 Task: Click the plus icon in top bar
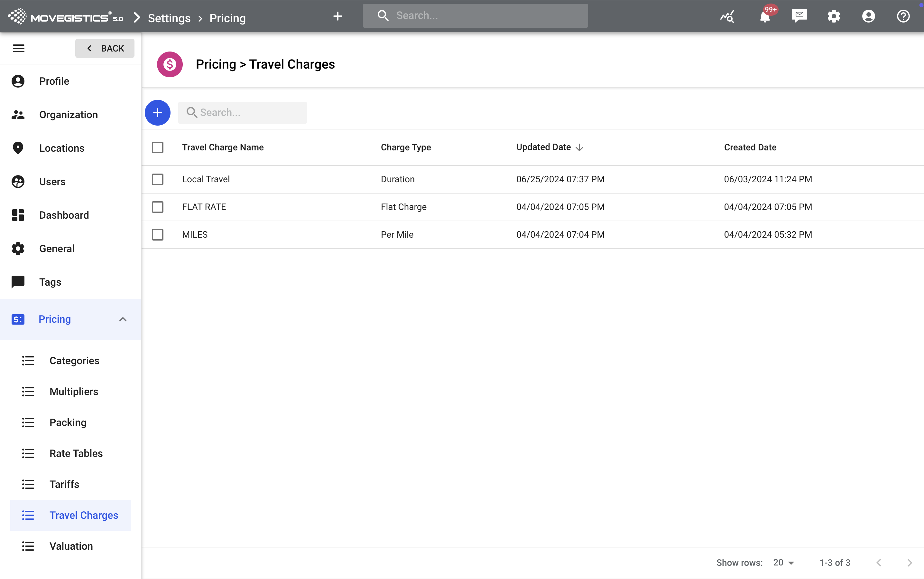point(337,16)
